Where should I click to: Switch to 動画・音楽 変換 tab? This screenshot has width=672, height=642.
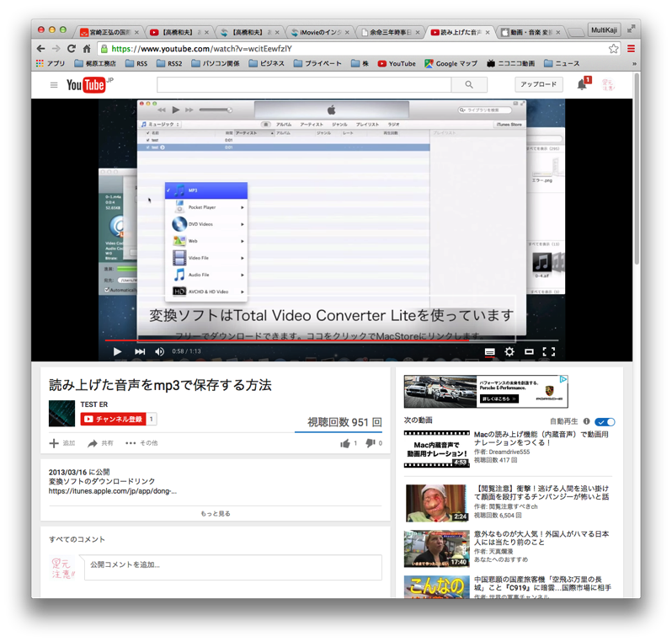[531, 32]
